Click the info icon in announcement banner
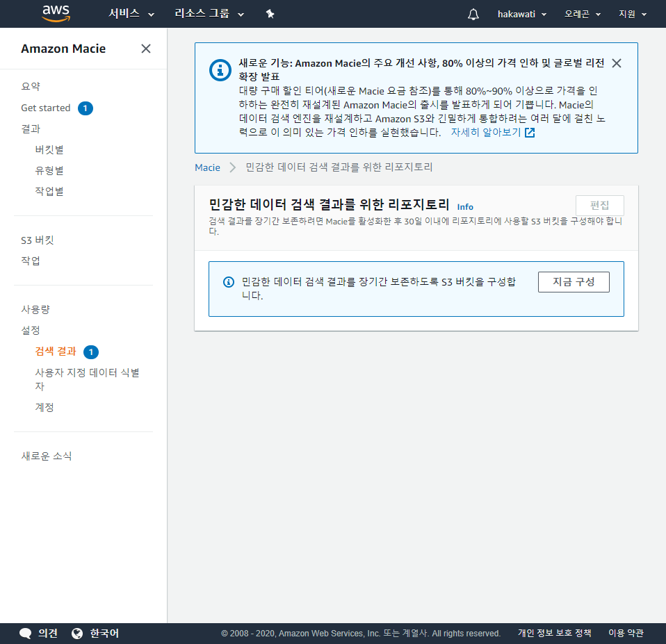This screenshot has width=666, height=644. [220, 69]
